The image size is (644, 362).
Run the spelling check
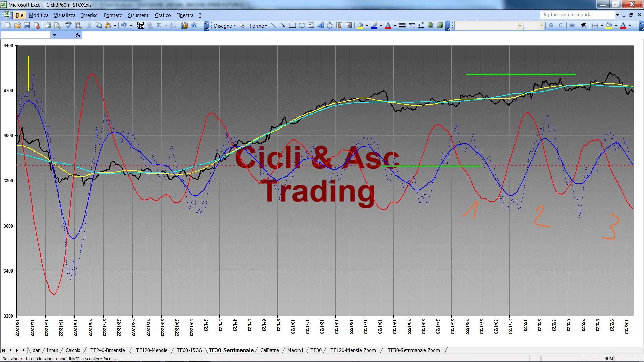68,25
